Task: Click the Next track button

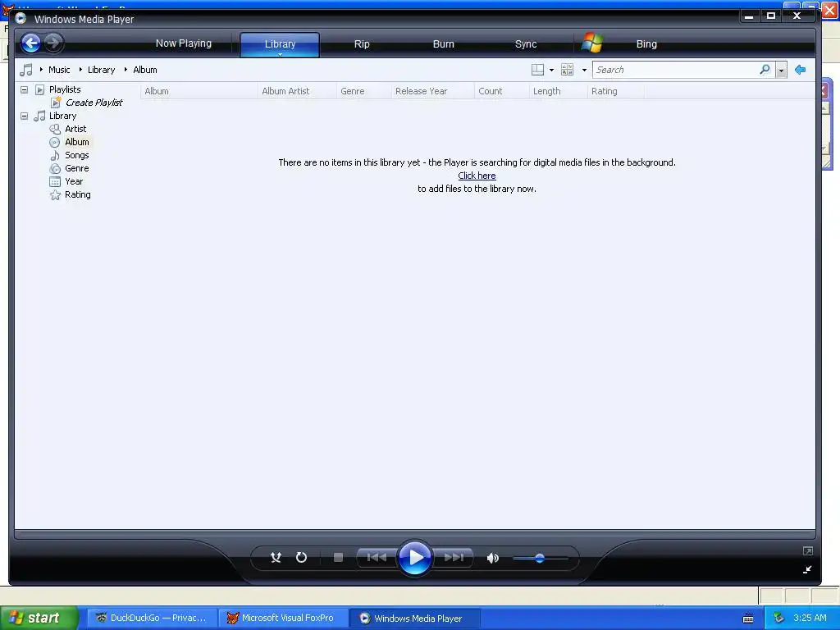Action: coord(454,558)
